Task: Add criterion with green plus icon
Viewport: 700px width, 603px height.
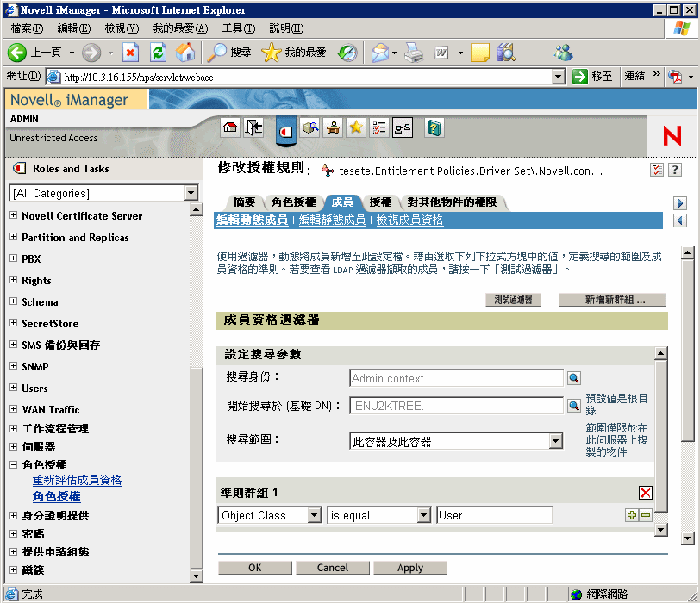Action: tap(632, 515)
